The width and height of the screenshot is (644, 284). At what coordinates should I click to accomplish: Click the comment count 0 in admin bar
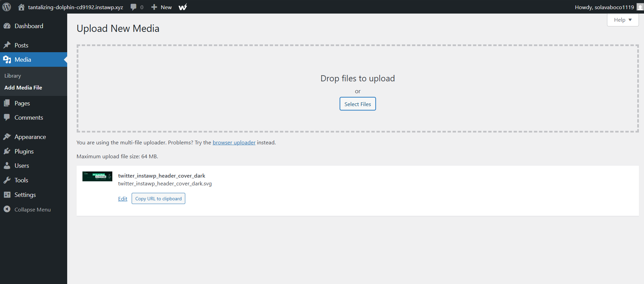click(x=142, y=7)
